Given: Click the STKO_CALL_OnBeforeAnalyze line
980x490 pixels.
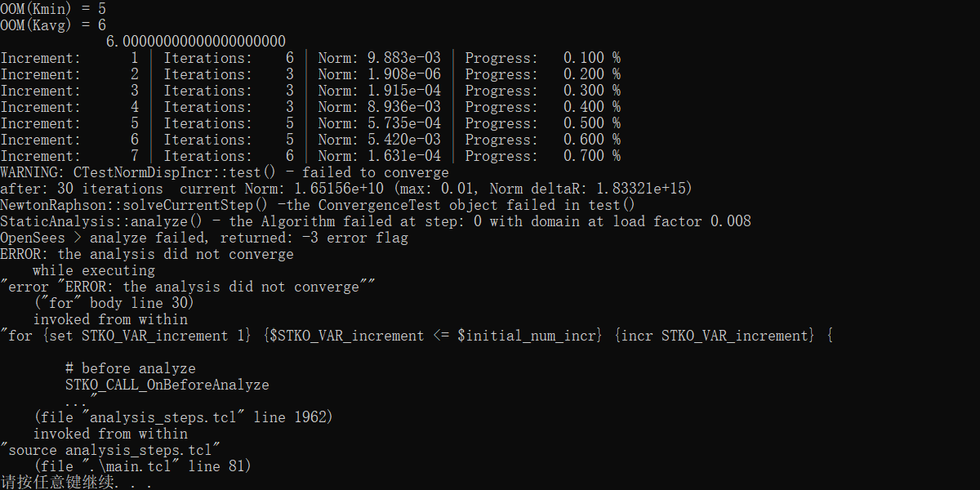Looking at the screenshot, I should [167, 385].
